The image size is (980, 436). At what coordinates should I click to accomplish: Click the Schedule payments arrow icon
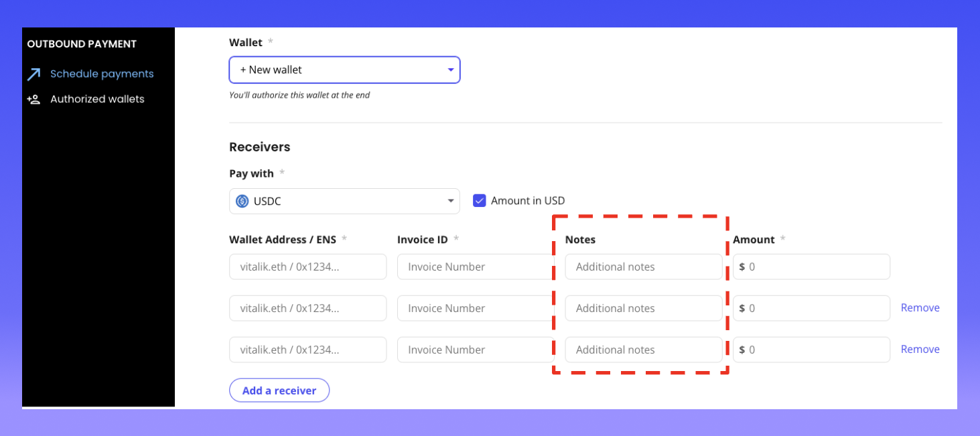pos(33,74)
